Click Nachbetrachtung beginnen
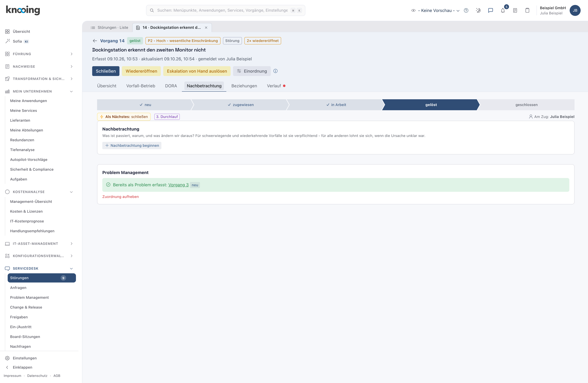588x383 pixels. (132, 145)
